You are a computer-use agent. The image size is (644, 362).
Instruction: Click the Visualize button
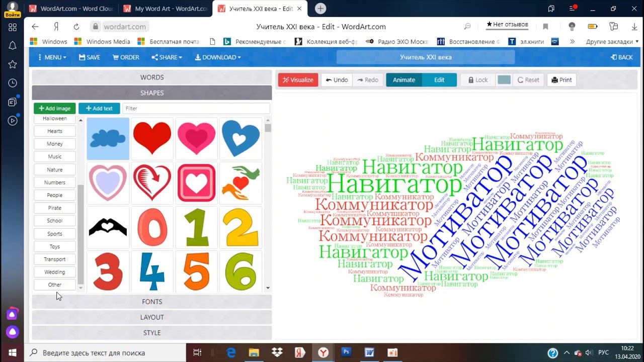click(x=298, y=80)
